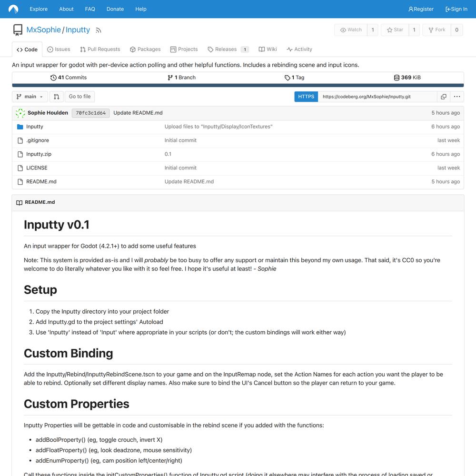Open the .gitignore file name

(38, 140)
